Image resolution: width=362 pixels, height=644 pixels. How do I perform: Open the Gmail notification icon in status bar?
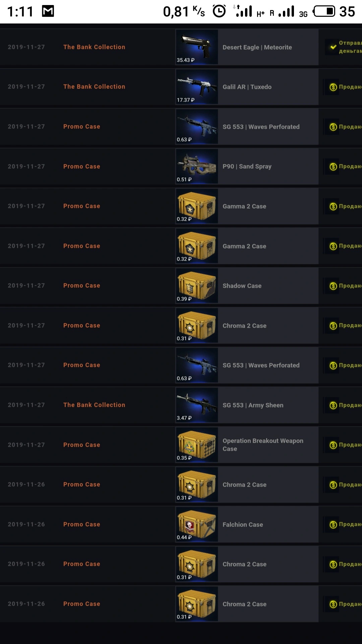[48, 11]
